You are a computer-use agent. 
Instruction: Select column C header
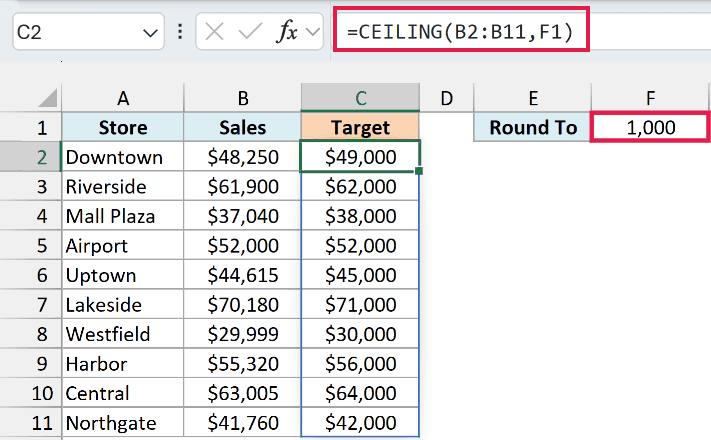click(x=360, y=98)
